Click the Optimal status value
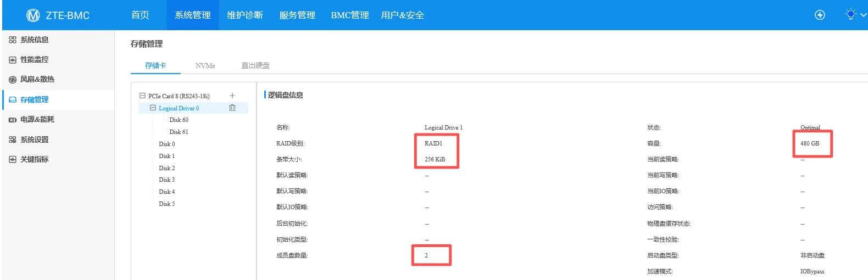Image resolution: width=868 pixels, height=280 pixels. coord(810,127)
